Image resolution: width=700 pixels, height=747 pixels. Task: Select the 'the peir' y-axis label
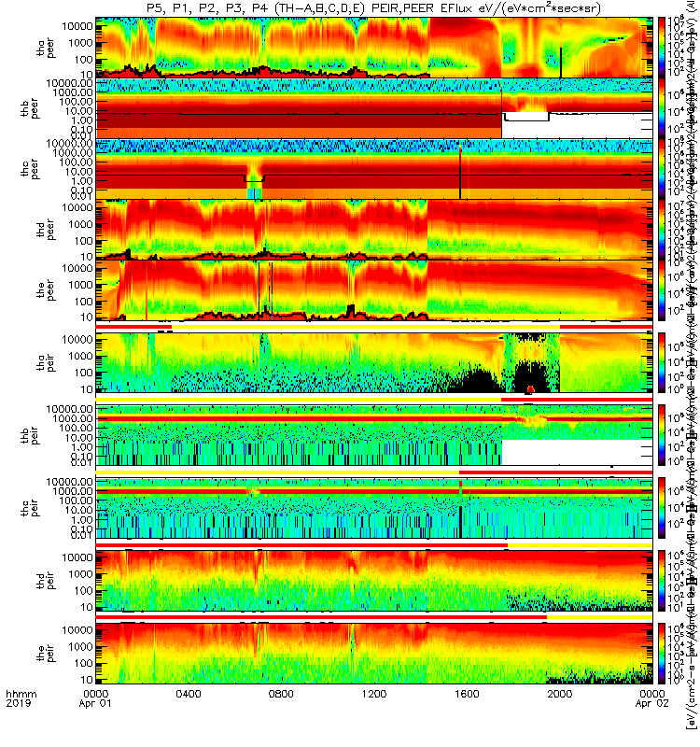pos(46,653)
